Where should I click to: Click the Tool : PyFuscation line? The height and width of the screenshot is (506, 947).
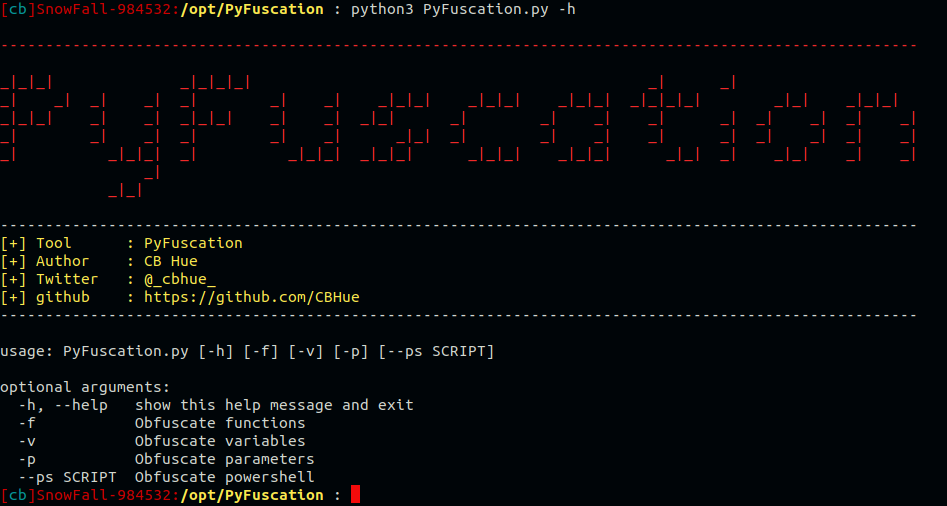point(121,243)
